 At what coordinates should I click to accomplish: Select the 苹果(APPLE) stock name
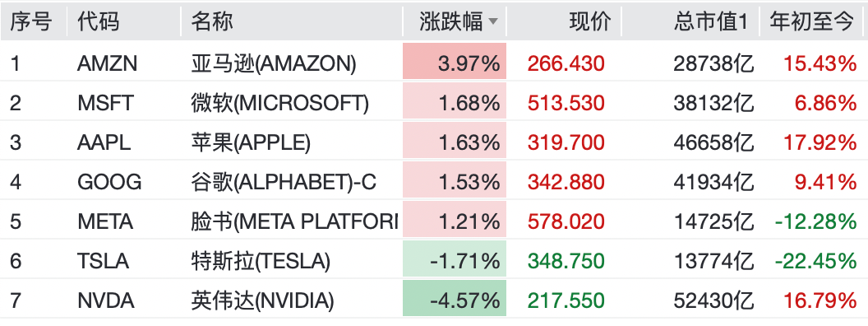pos(251,143)
